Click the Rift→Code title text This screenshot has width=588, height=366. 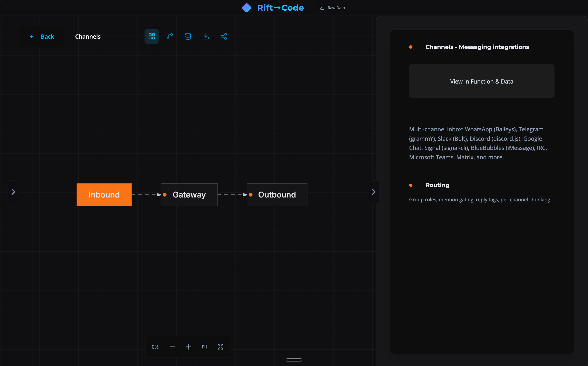281,8
